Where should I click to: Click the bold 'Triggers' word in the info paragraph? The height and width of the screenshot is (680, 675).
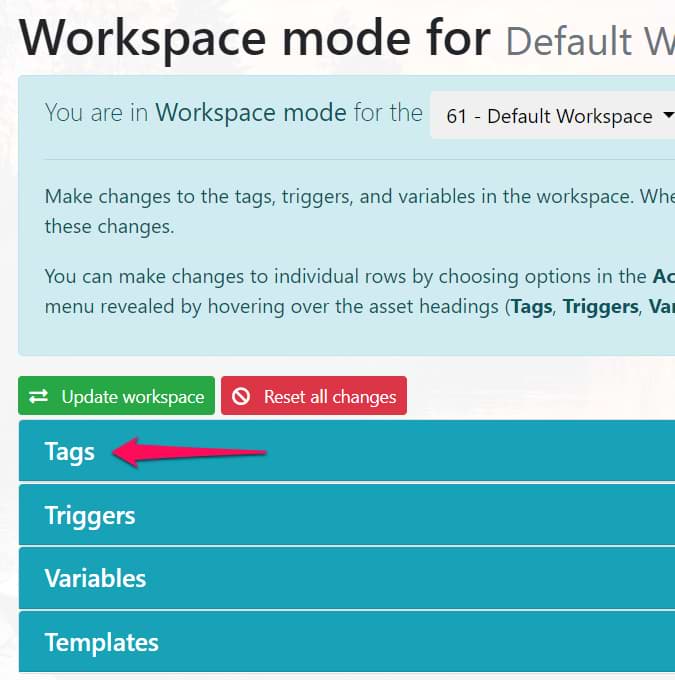pos(600,307)
